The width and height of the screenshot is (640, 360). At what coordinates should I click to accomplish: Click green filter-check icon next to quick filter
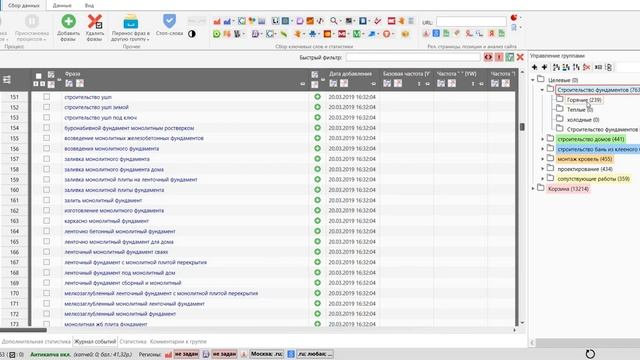click(509, 57)
